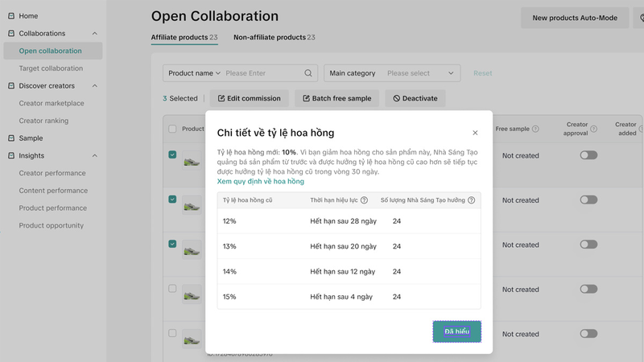The width and height of the screenshot is (644, 362).
Task: Click the Deactivate button
Action: (x=415, y=98)
